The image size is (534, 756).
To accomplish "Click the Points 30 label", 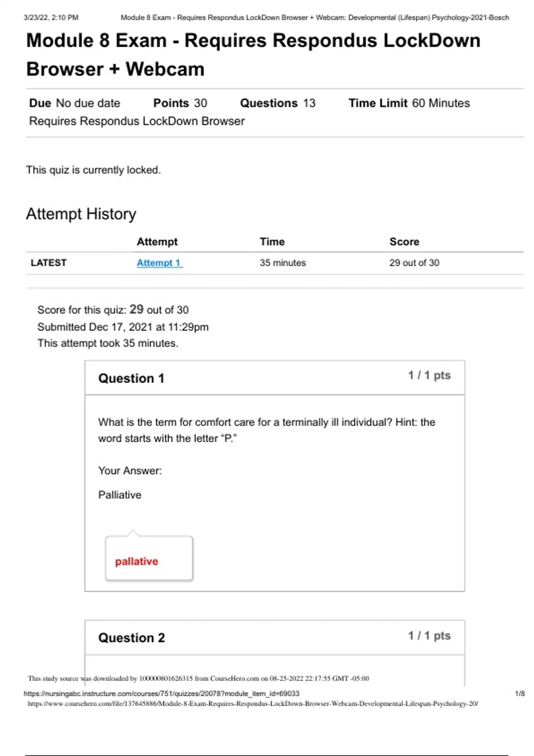I will (x=180, y=103).
